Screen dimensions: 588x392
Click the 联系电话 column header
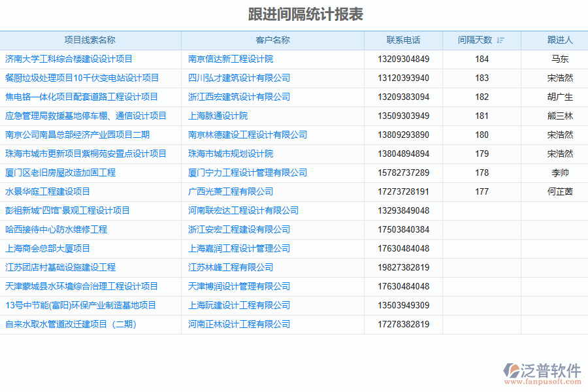click(403, 41)
